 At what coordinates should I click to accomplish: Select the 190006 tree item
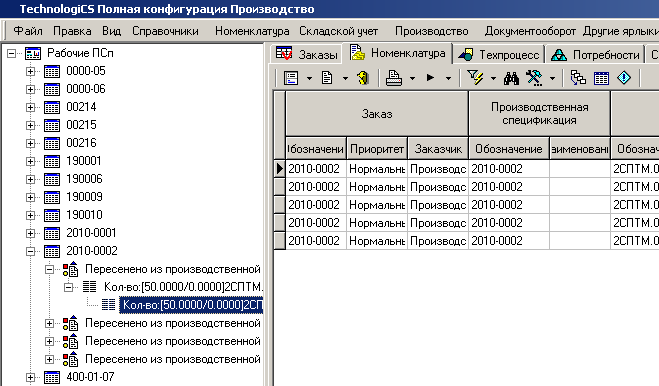coord(84,179)
